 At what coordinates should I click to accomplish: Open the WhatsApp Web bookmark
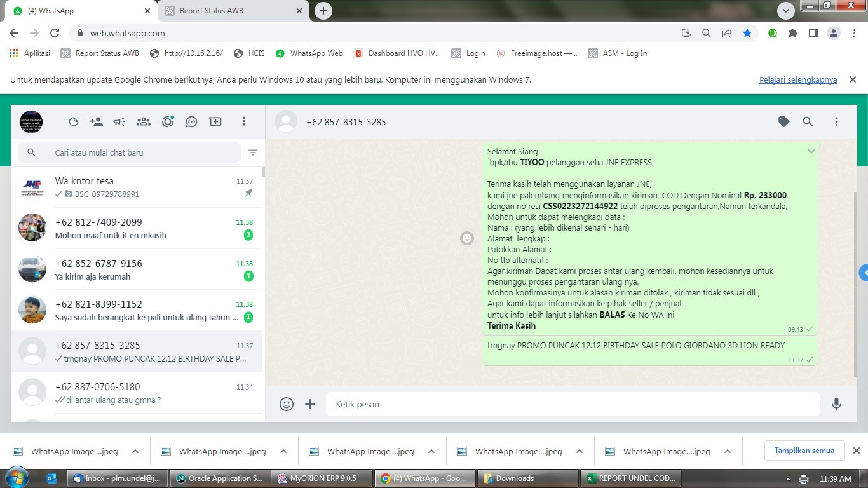[309, 53]
